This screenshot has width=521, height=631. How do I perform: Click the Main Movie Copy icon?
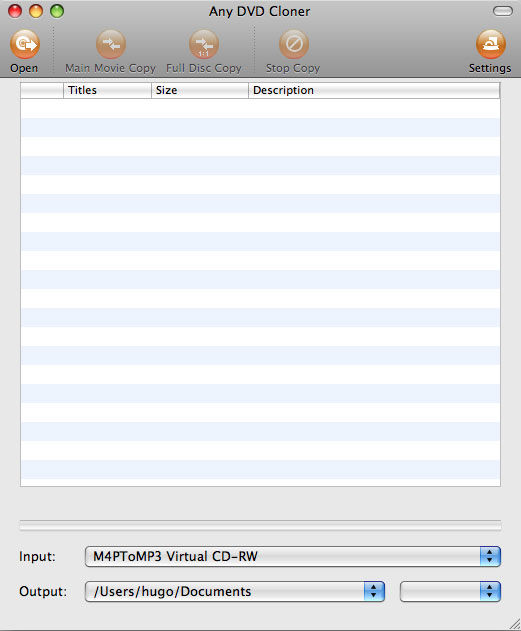111,44
